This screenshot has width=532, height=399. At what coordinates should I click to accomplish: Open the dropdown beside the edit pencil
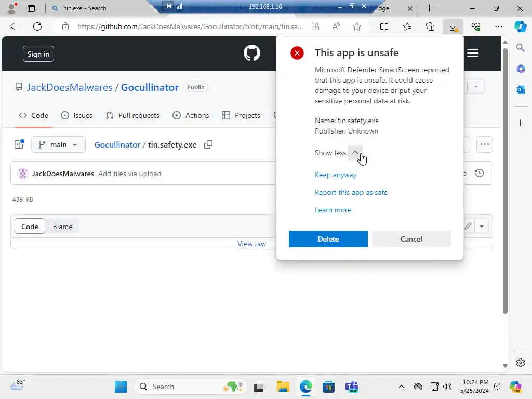482,226
